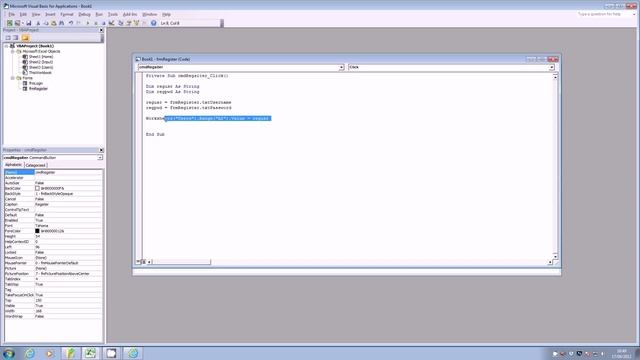Open the Windows Start button
The height and width of the screenshot is (360, 640).
9,353
